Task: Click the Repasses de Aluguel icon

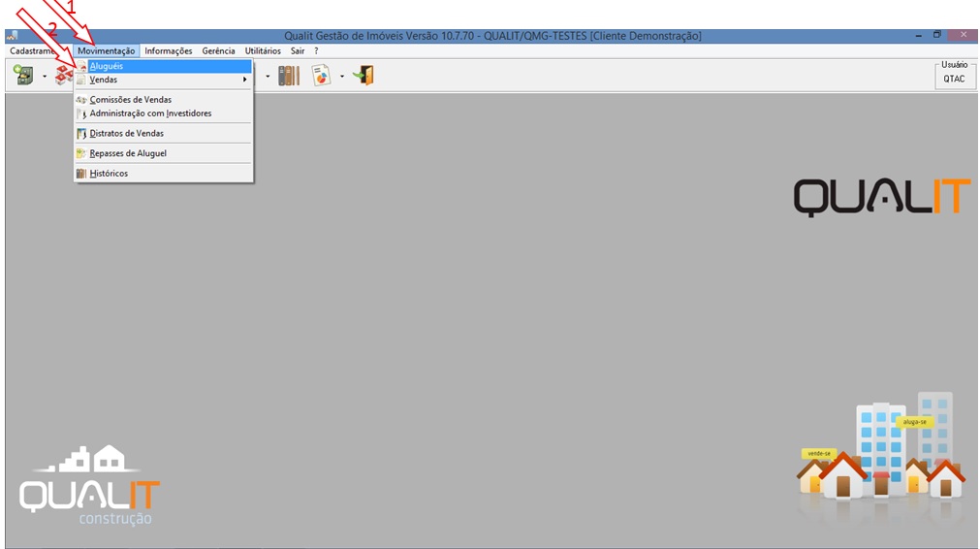Action: coord(81,153)
